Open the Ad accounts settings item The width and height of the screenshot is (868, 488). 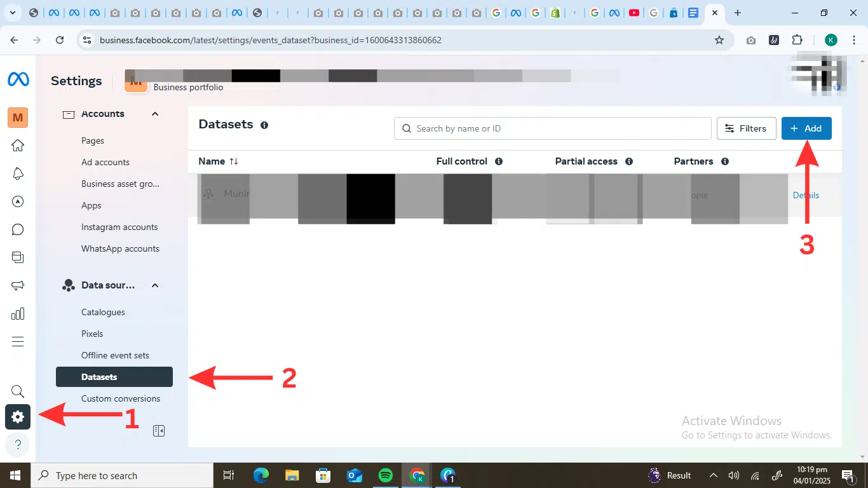click(x=105, y=162)
